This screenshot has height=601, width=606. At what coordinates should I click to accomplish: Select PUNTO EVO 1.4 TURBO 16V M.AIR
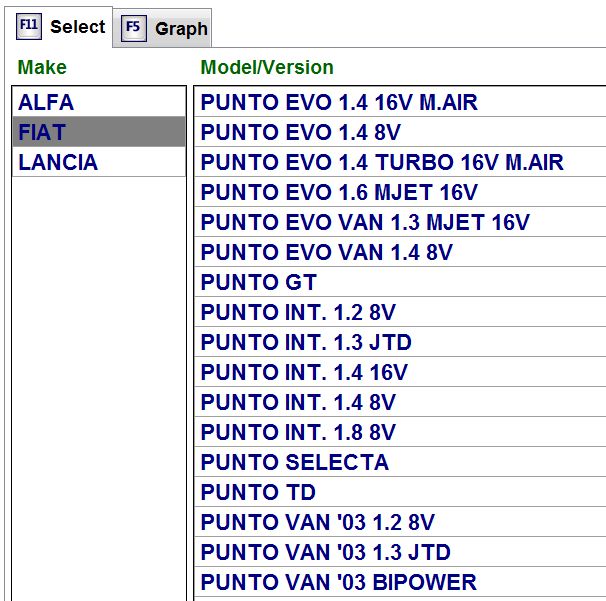coord(400,162)
